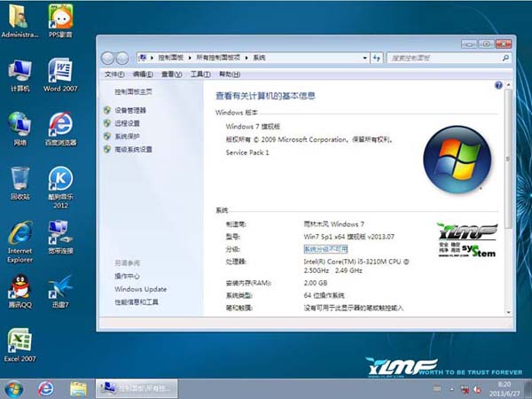The width and height of the screenshot is (532, 399).
Task: Click the Internet Explorer taskbar icon
Action: [x=46, y=388]
